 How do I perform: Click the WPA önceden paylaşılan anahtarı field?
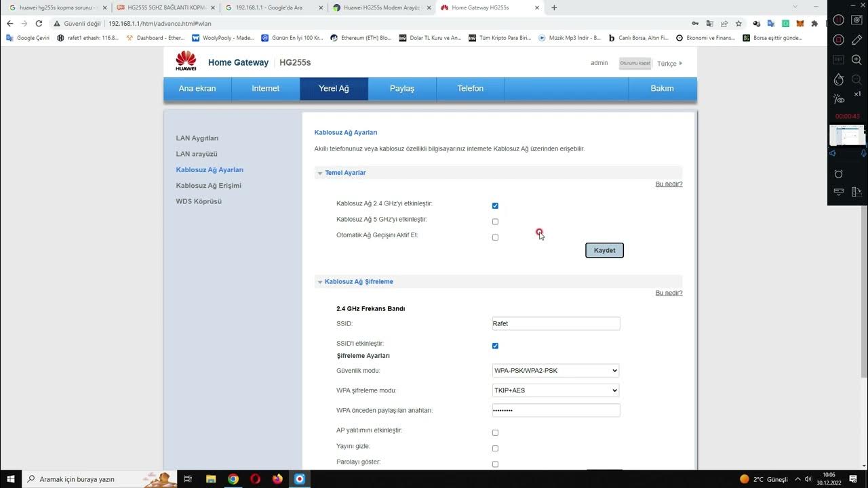coord(556,410)
